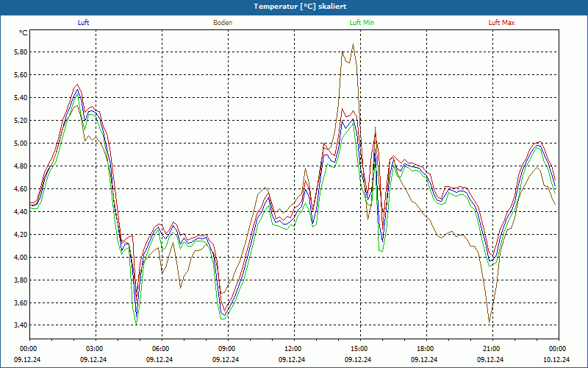588x368 pixels.
Task: Click the 5,60 y-axis value
Action: coord(21,75)
